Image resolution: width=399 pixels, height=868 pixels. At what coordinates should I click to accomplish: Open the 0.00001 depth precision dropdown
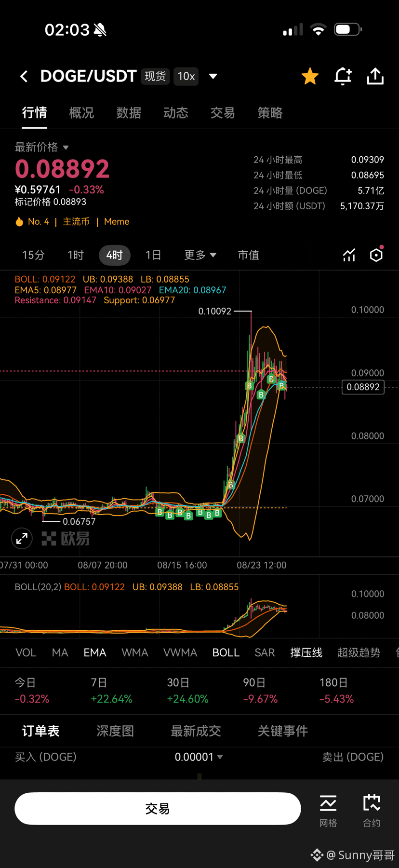(199, 757)
